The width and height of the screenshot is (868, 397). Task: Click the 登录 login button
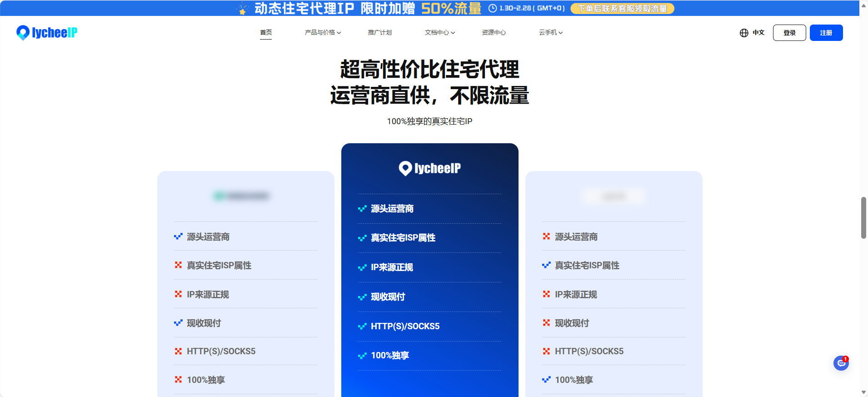pyautogui.click(x=789, y=33)
